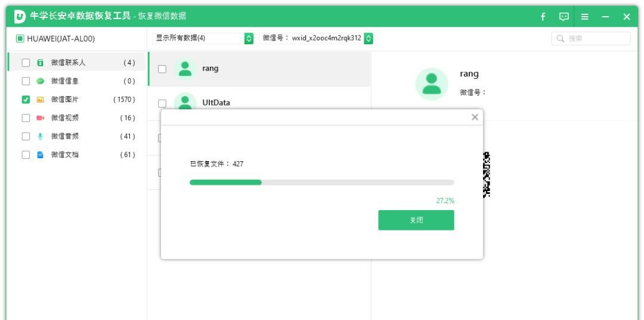Check the 微信联系人 checkbox

point(26,63)
